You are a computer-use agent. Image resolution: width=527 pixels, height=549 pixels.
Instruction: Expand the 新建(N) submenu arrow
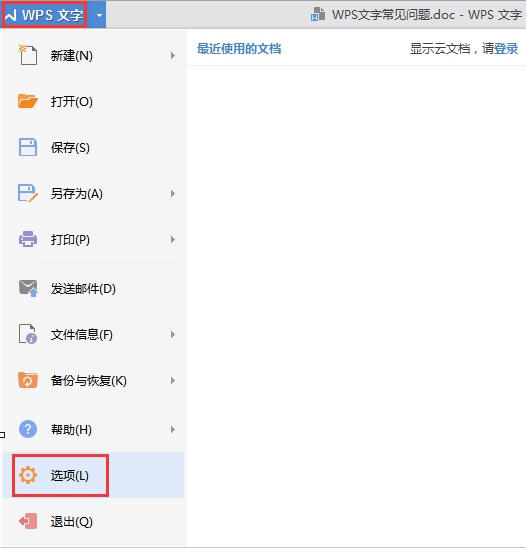173,55
